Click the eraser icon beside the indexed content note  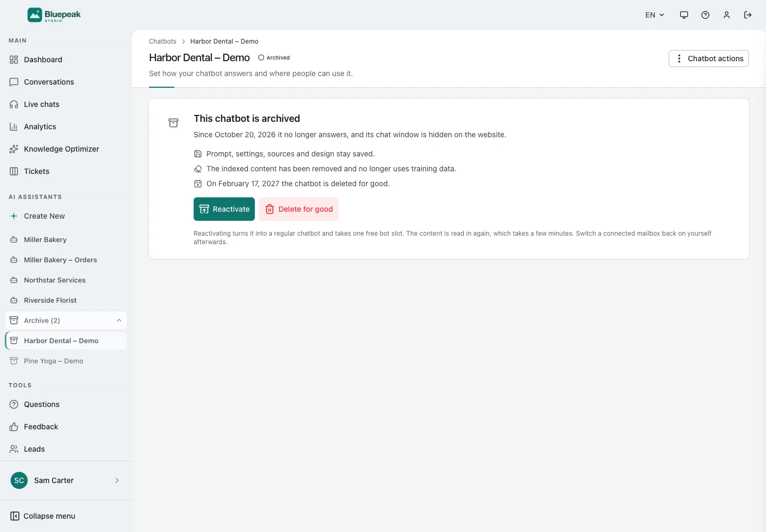pyautogui.click(x=198, y=169)
